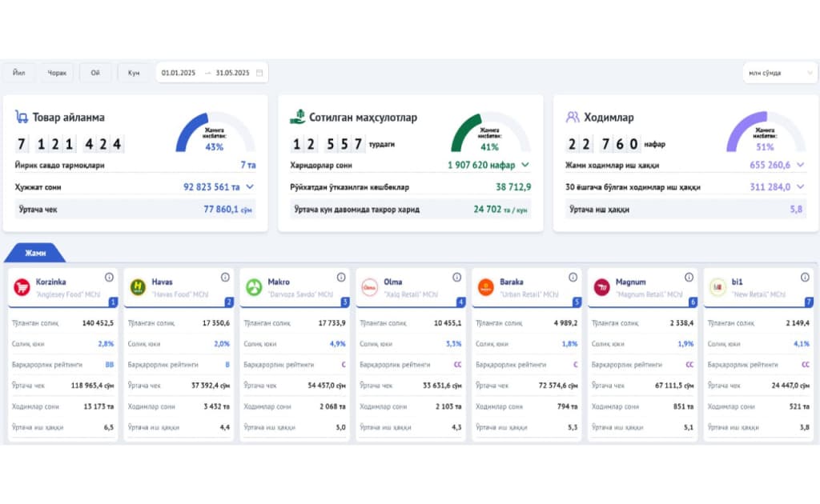820x504 pixels.
Task: Click the Baraka card info icon
Action: pos(573,278)
